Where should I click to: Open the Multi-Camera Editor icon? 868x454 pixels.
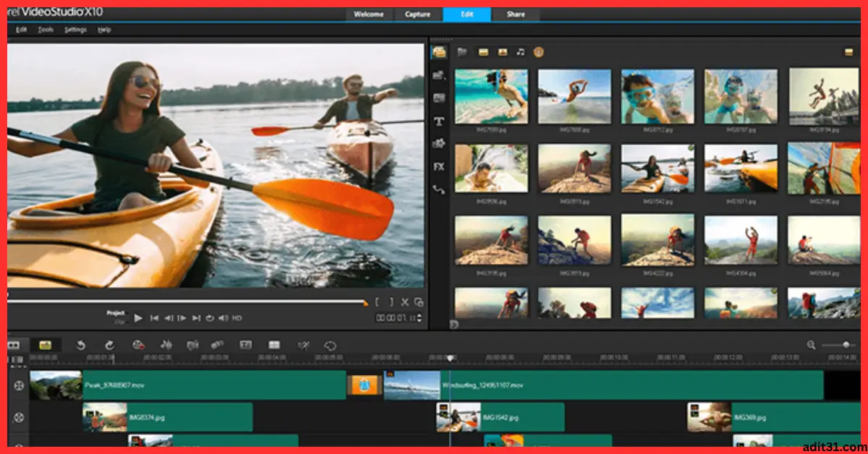click(274, 346)
